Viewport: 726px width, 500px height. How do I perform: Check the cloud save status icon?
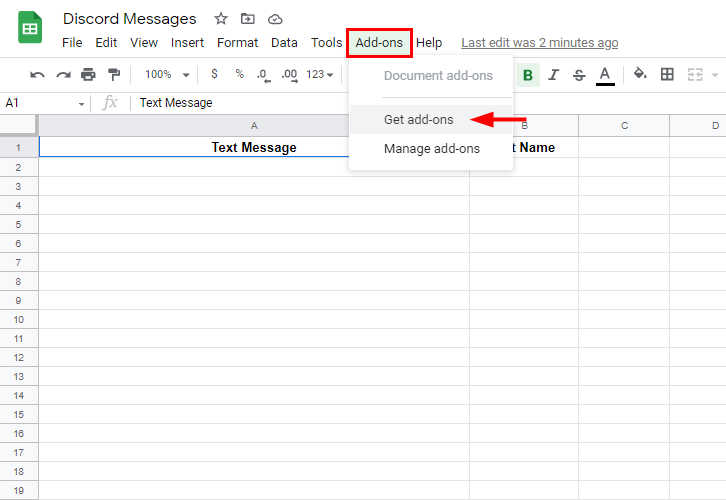[275, 19]
